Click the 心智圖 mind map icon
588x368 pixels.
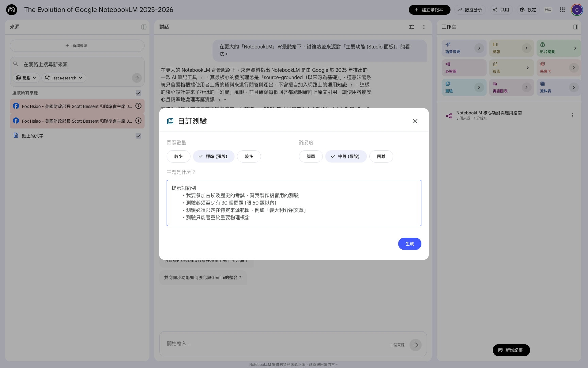tap(448, 64)
